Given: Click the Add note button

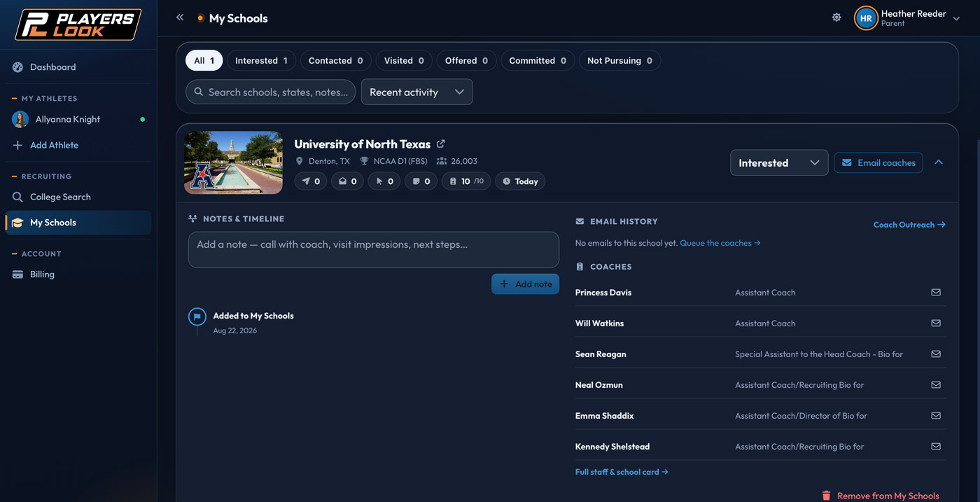Looking at the screenshot, I should [x=525, y=284].
